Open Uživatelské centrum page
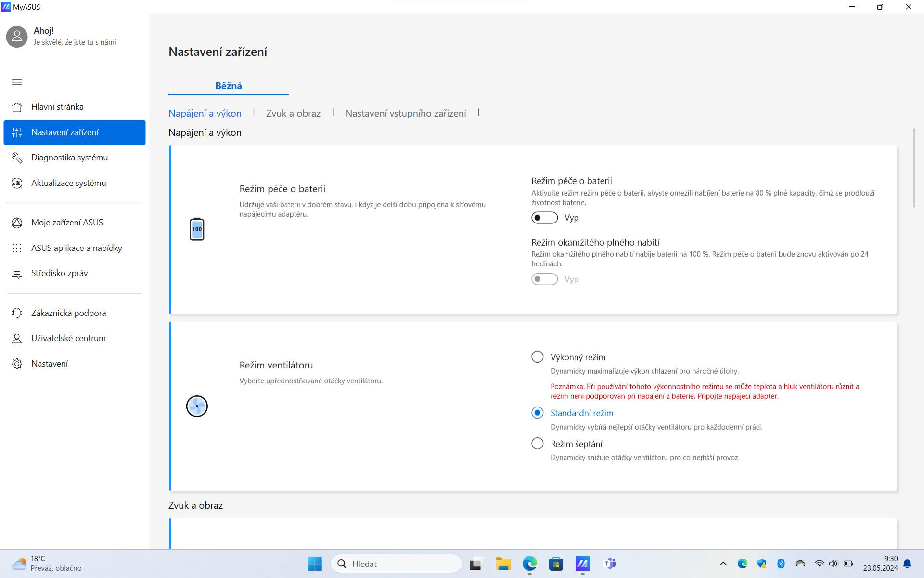 (x=75, y=338)
